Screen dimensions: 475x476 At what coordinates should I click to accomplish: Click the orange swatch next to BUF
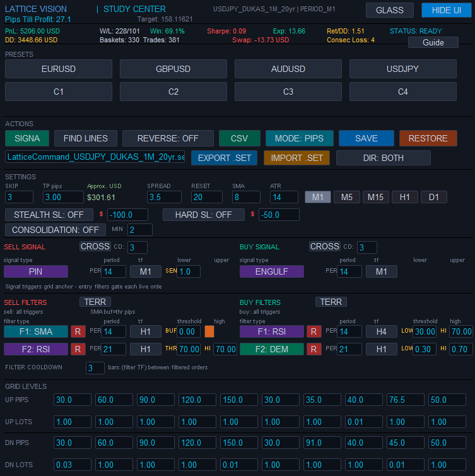pyautogui.click(x=209, y=331)
